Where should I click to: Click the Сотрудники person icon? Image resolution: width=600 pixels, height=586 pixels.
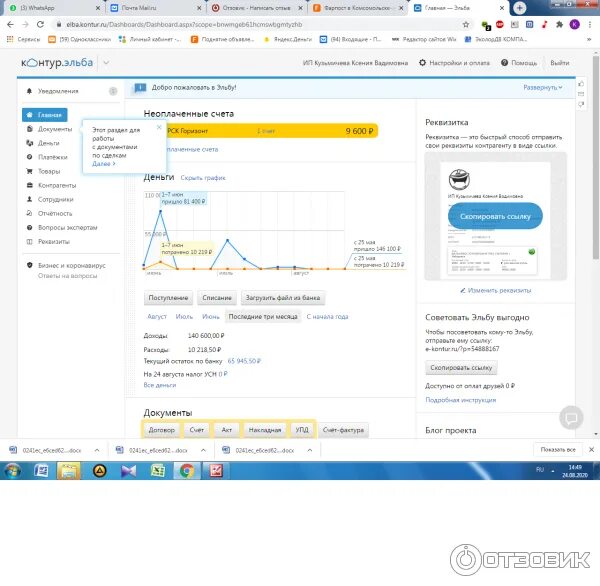click(29, 199)
